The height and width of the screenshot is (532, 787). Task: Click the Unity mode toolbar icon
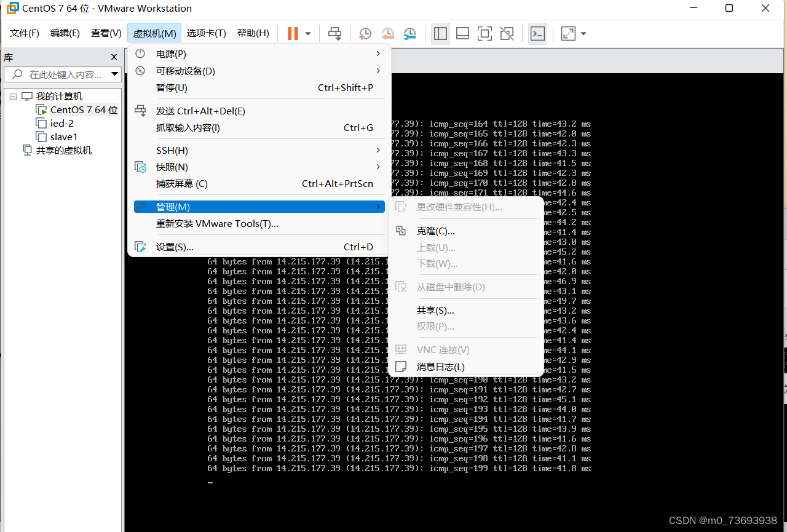pos(507,33)
